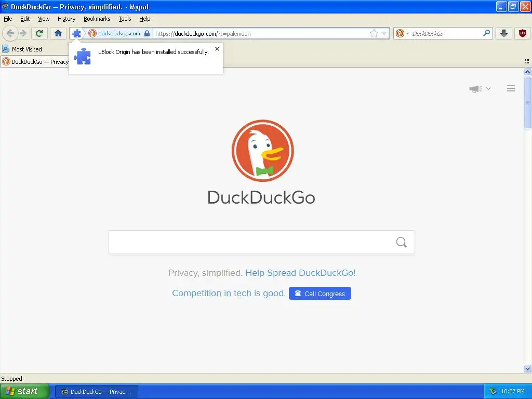Click the address bar URL field
Image resolution: width=532 pixels, height=399 pixels.
(261, 34)
